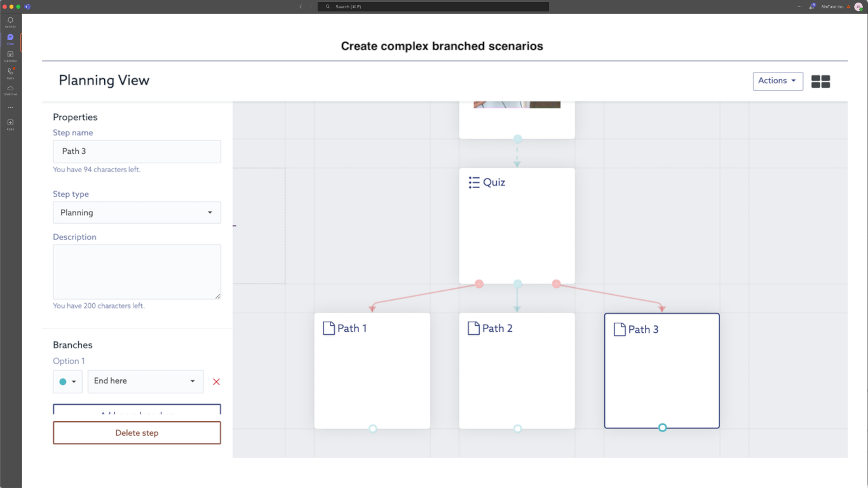
Task: Click the Path 1 document icon
Action: point(329,329)
